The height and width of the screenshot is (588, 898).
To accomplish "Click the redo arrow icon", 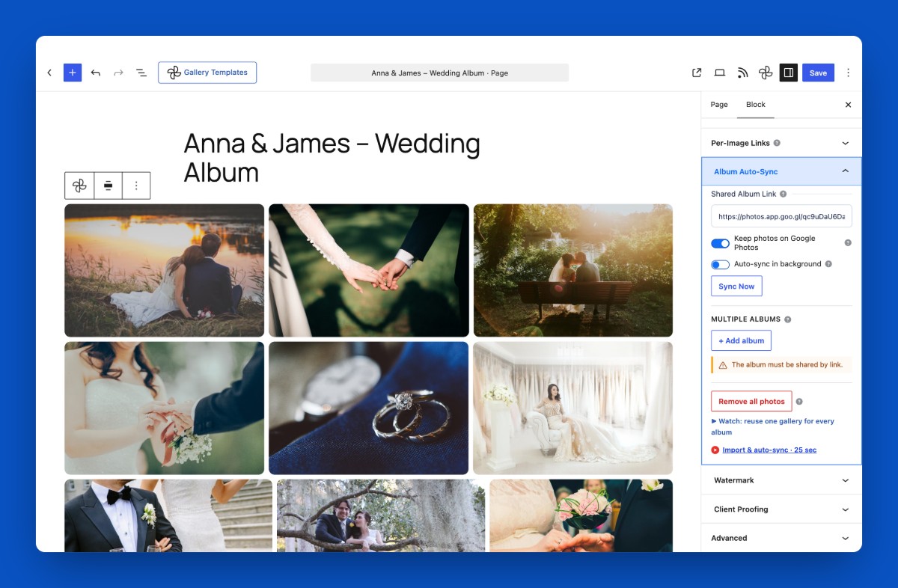I will (118, 73).
